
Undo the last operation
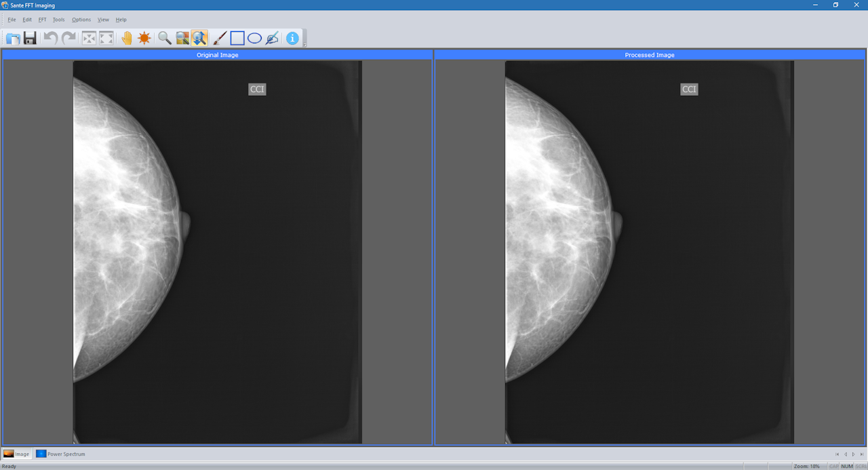50,38
